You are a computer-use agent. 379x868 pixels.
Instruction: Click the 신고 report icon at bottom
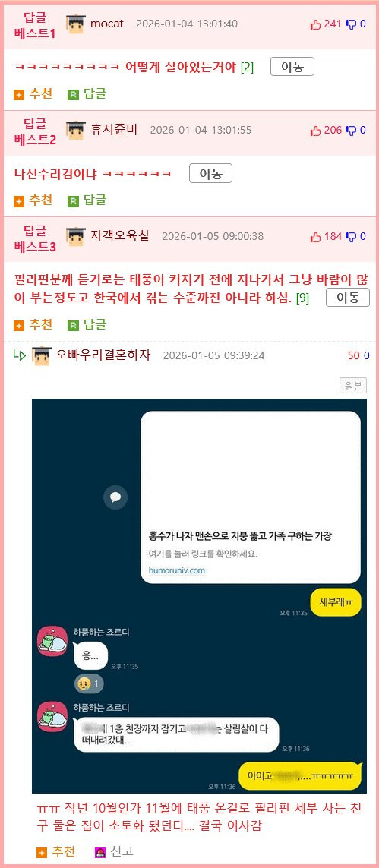100,853
